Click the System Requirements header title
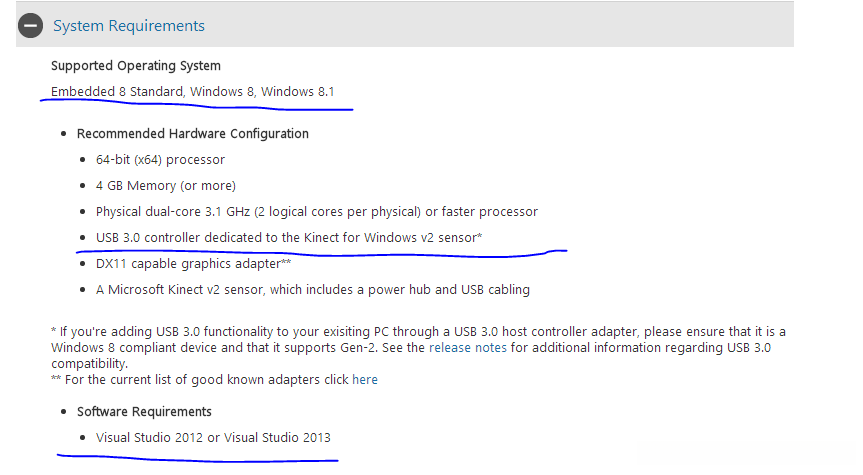 (x=129, y=26)
